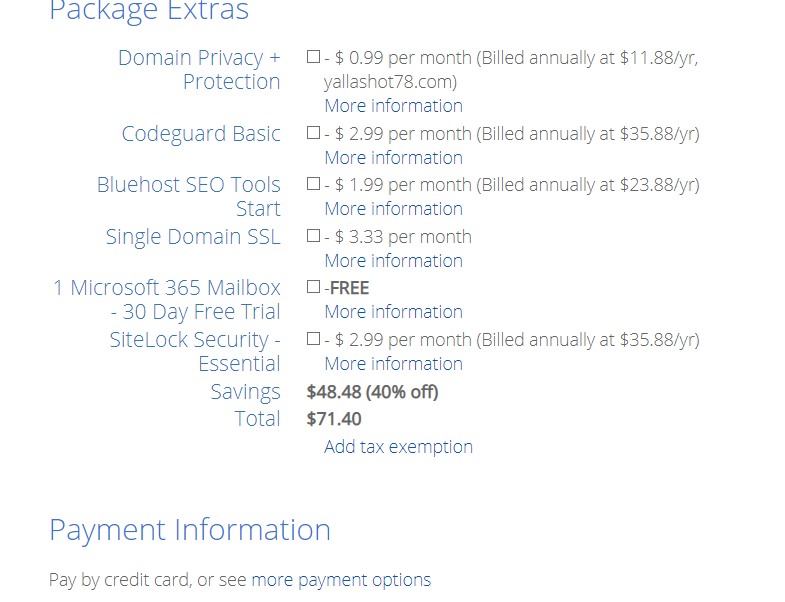Open More information for Microsoft 365 Mailbox

pos(394,312)
